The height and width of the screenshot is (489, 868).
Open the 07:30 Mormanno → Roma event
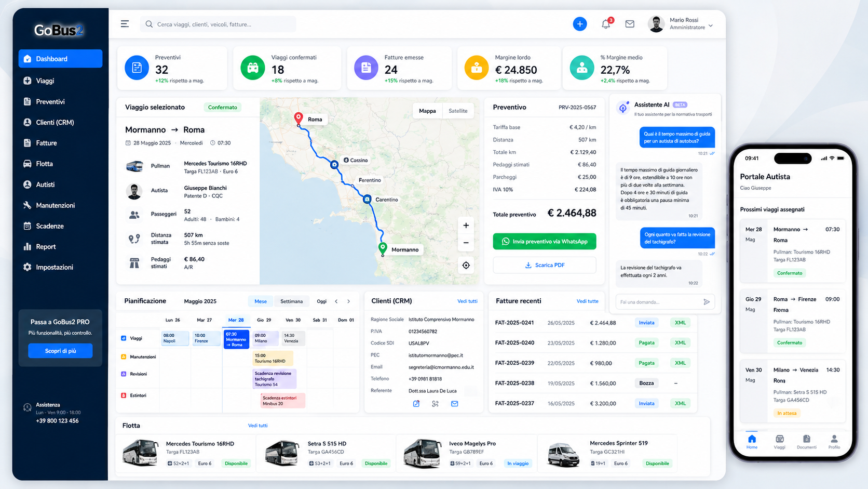click(236, 339)
